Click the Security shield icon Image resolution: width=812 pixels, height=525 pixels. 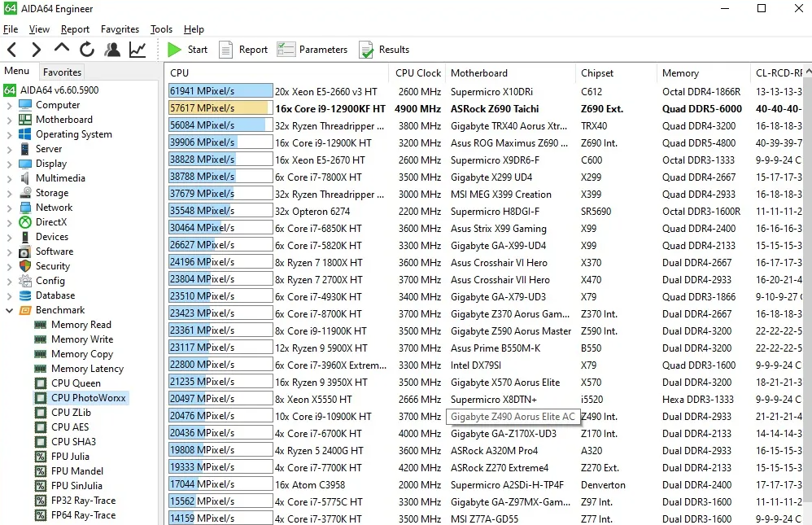(25, 266)
